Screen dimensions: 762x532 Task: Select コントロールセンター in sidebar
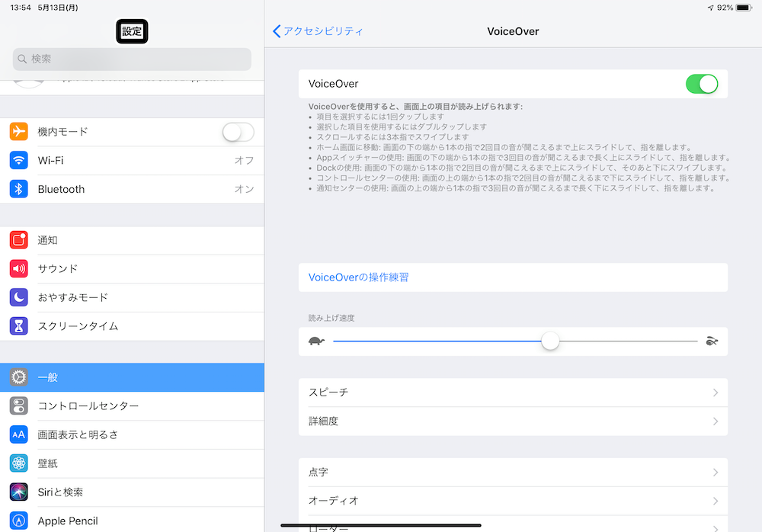click(132, 406)
